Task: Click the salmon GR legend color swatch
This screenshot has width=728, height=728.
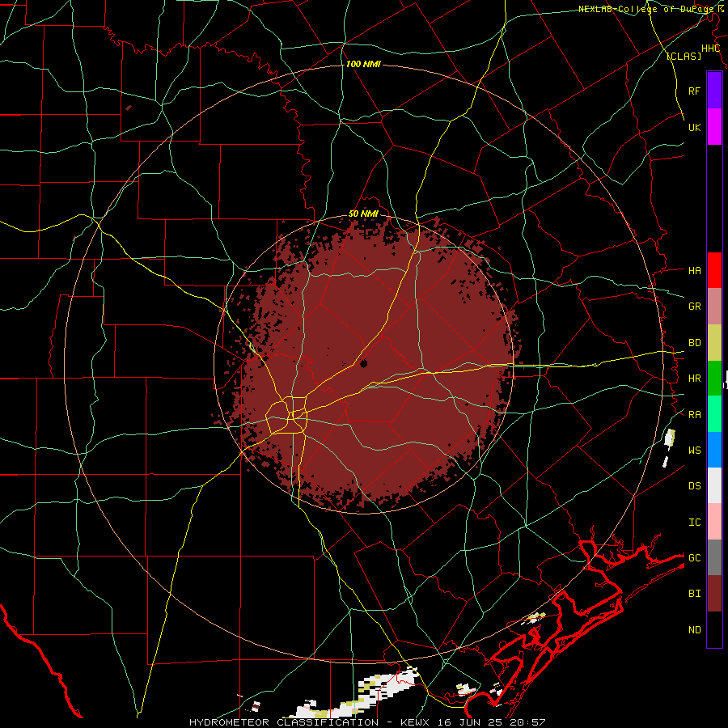Action: coord(714,307)
